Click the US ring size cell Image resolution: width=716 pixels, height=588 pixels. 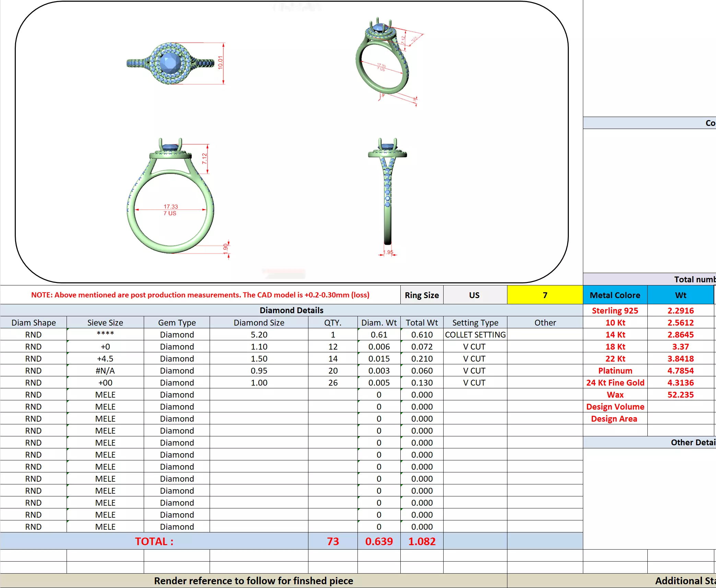tap(475, 295)
